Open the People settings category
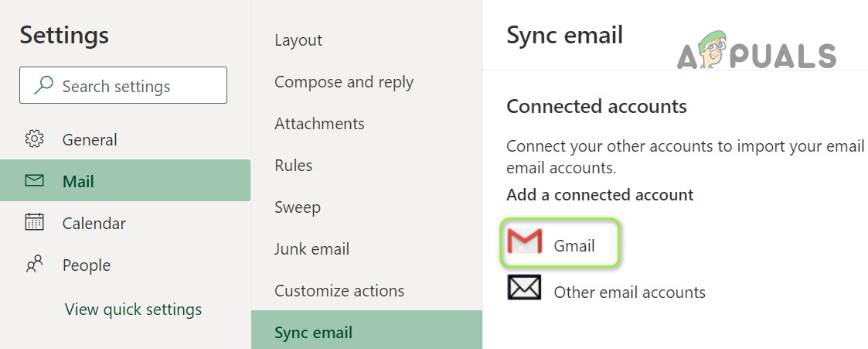 (86, 265)
